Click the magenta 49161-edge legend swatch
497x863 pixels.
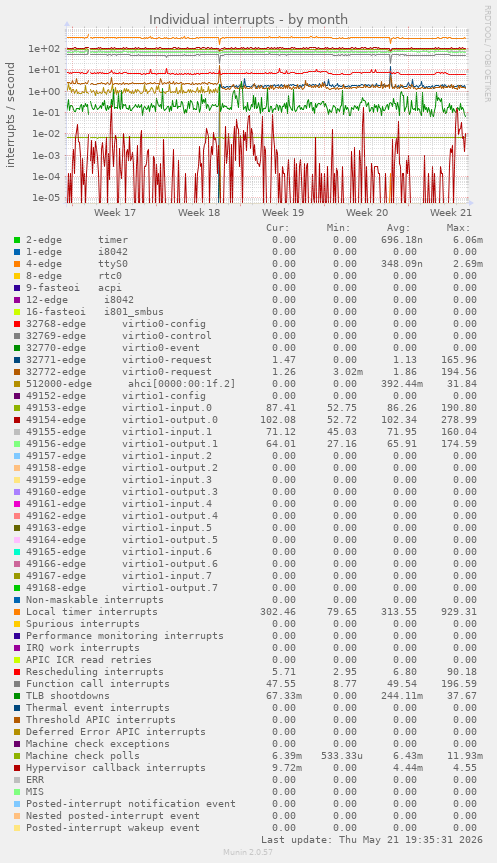pos(17,504)
